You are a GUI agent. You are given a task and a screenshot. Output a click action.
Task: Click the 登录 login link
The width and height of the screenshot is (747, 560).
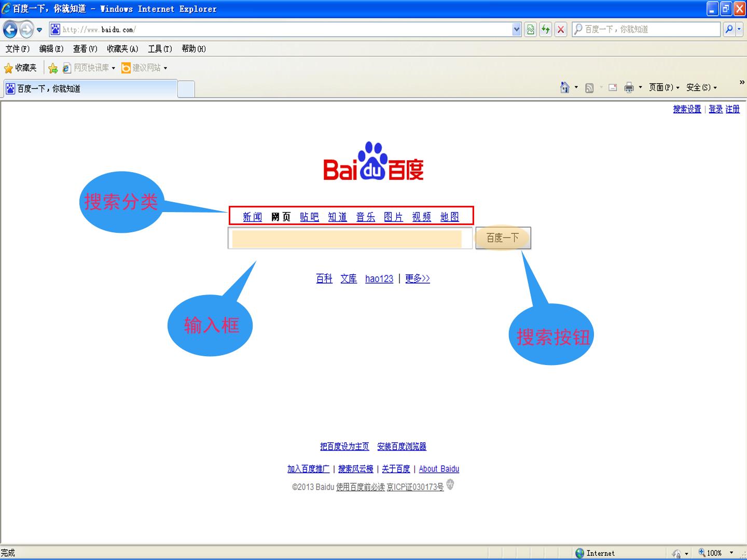pos(716,109)
